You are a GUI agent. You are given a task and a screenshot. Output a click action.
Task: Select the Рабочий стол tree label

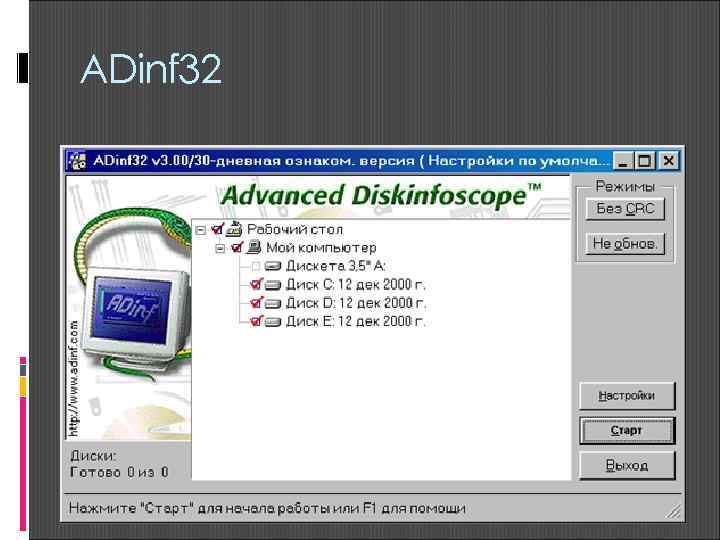[295, 229]
